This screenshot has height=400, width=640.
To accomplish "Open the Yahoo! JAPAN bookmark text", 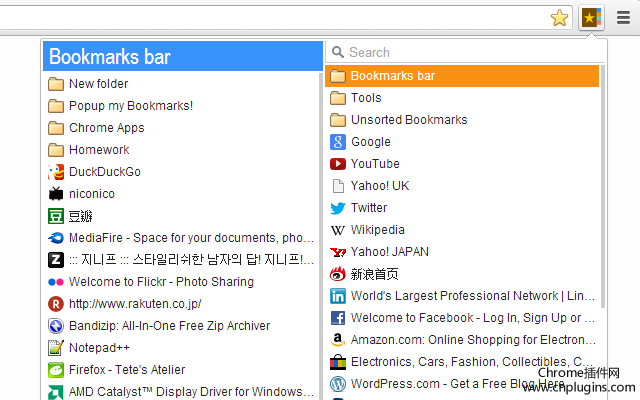I will [390, 252].
